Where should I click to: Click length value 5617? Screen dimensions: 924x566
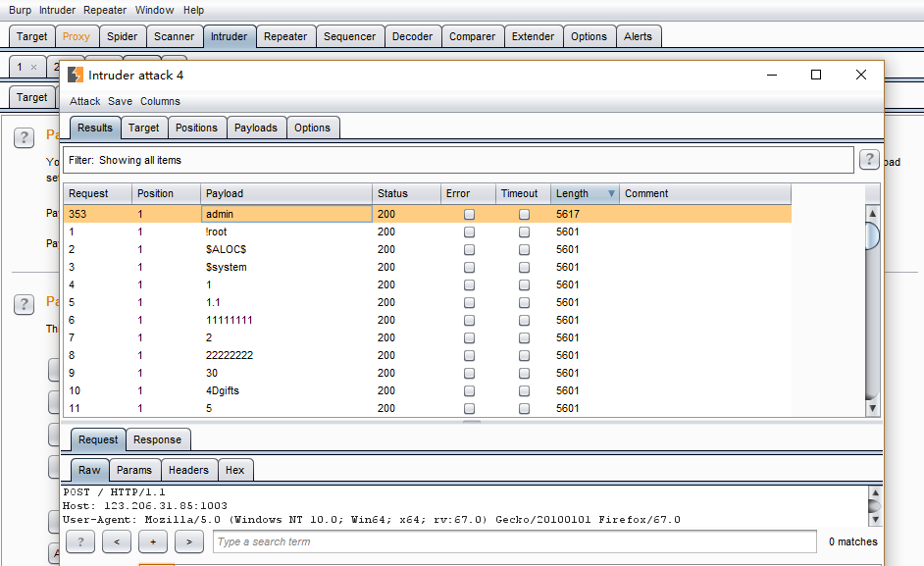pyautogui.click(x=568, y=214)
